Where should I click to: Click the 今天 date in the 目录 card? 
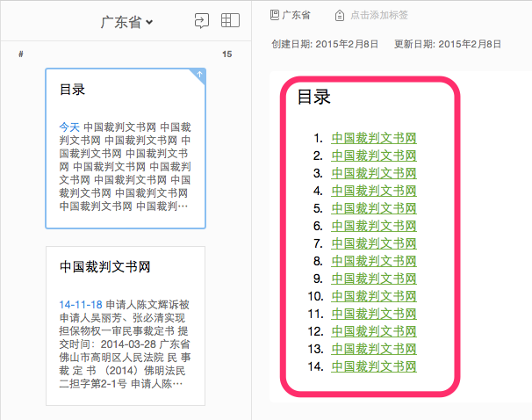tap(69, 127)
